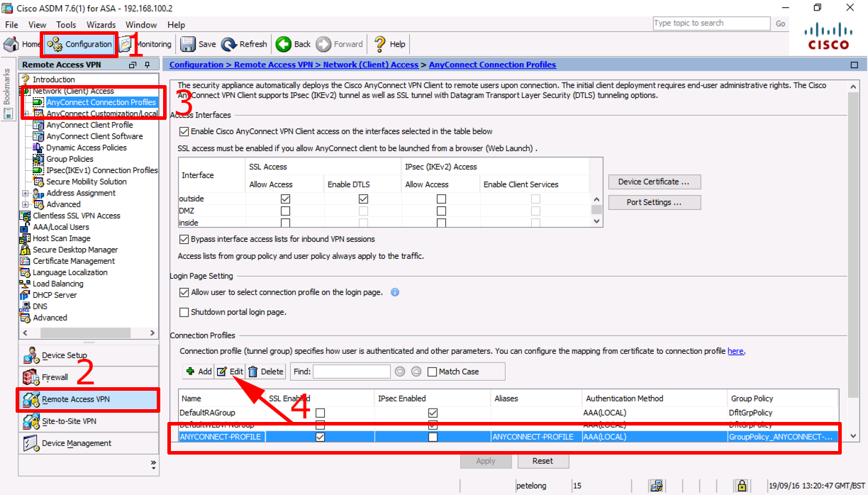The height and width of the screenshot is (495, 868).
Task: Click the info icon beside login page option
Action: click(395, 292)
